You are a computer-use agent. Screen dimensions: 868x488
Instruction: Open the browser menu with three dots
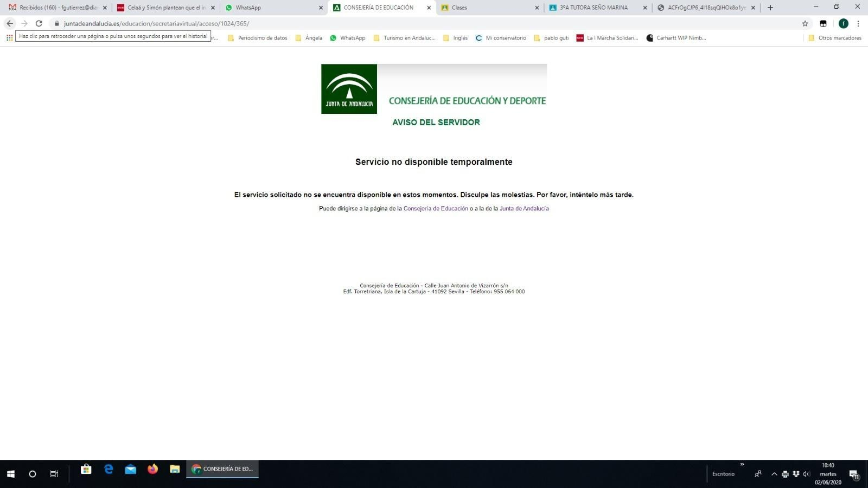click(858, 23)
